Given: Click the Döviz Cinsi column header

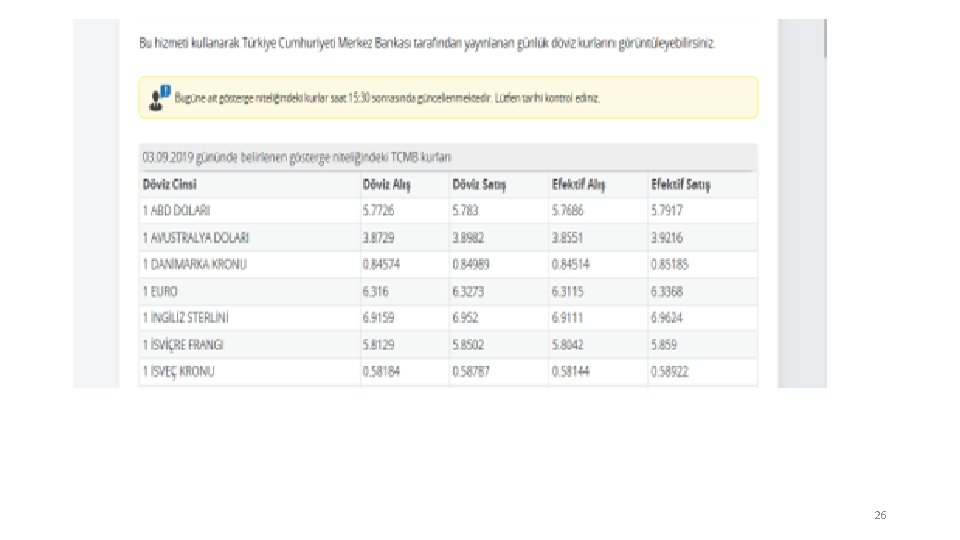Looking at the screenshot, I should pyautogui.click(x=170, y=185).
